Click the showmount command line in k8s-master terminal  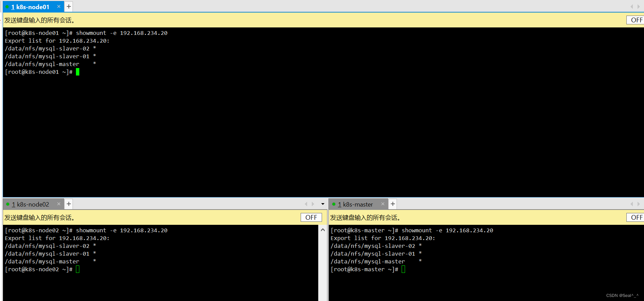412,230
